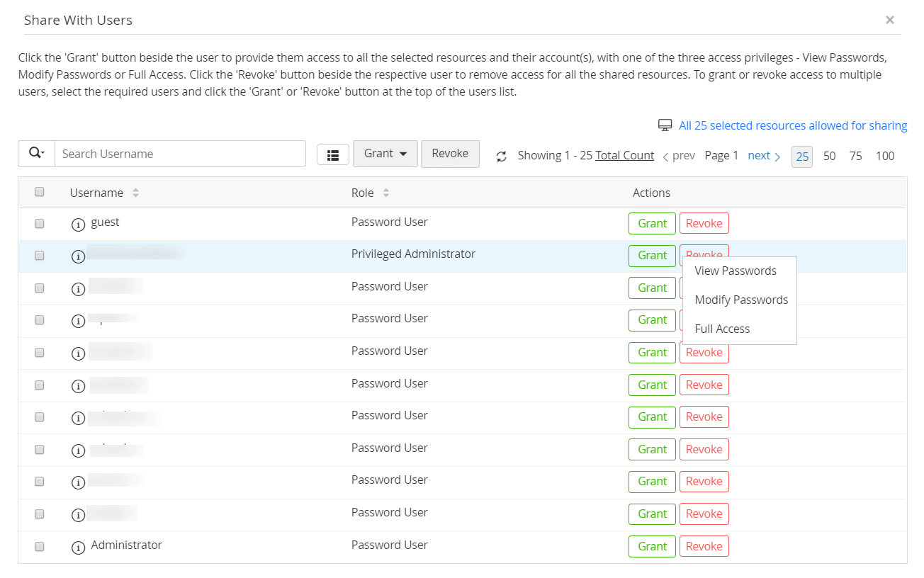Select Full Access from the menu
Image resolution: width=924 pixels, height=578 pixels.
[x=722, y=329]
